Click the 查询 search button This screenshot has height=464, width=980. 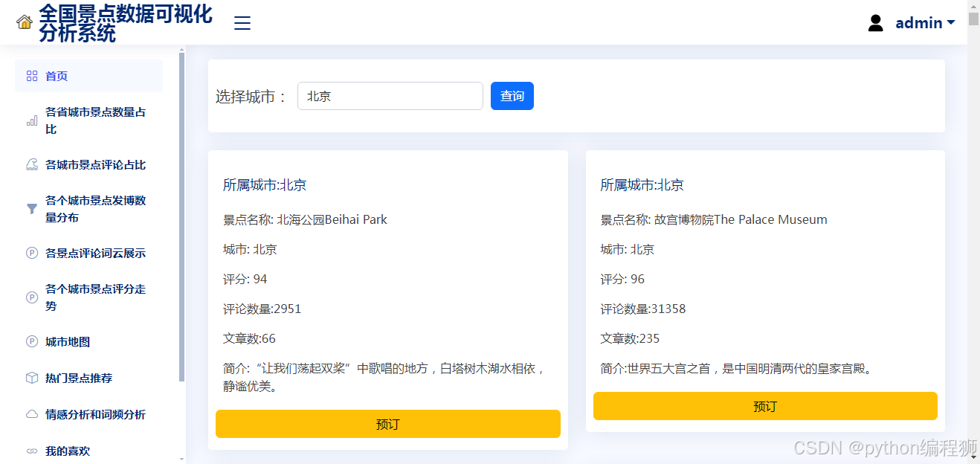coord(512,96)
